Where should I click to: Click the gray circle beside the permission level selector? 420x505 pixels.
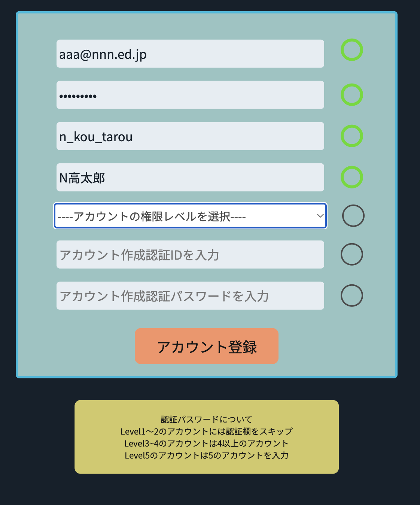(352, 216)
